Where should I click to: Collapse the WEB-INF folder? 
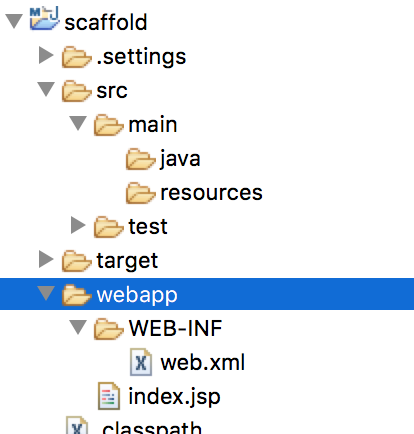point(78,327)
